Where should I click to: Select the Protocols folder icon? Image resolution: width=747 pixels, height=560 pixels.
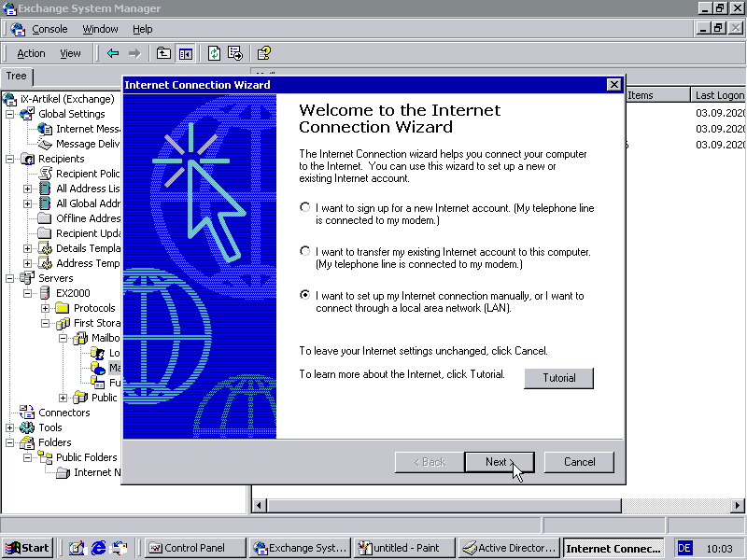click(63, 308)
